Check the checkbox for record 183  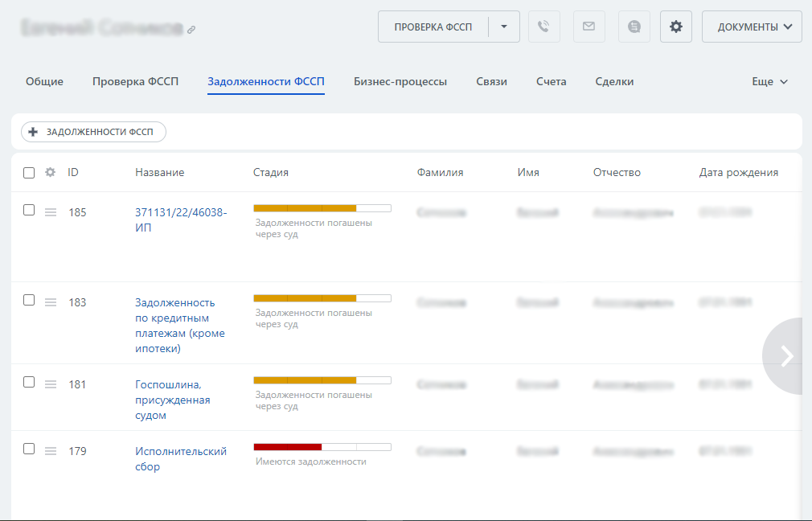[29, 300]
